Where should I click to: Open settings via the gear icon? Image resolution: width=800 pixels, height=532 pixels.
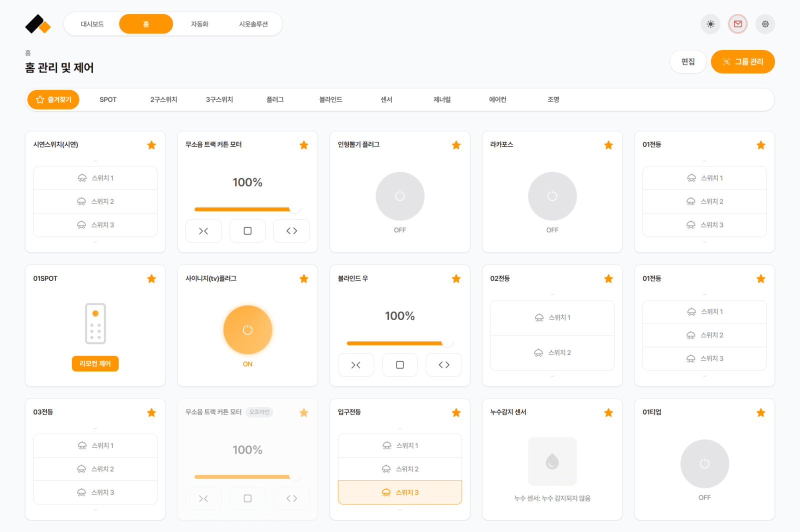(765, 24)
